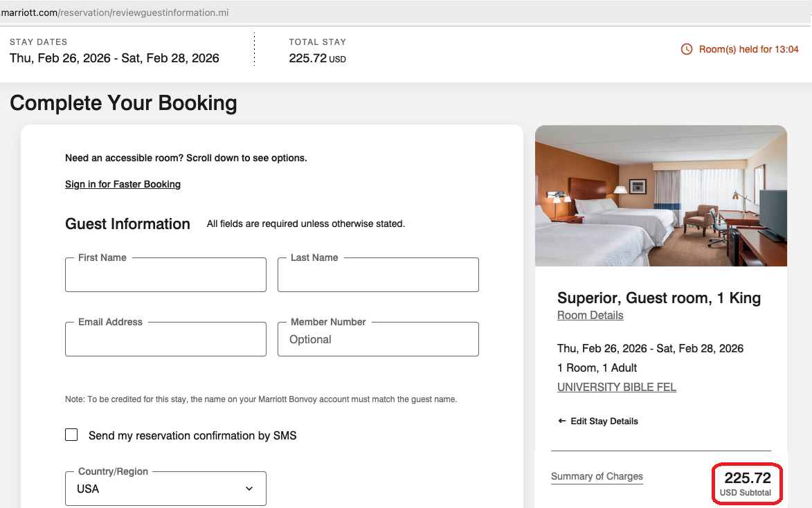Check Send my reservation confirmation by SMS
This screenshot has height=508, width=812.
[x=71, y=435]
